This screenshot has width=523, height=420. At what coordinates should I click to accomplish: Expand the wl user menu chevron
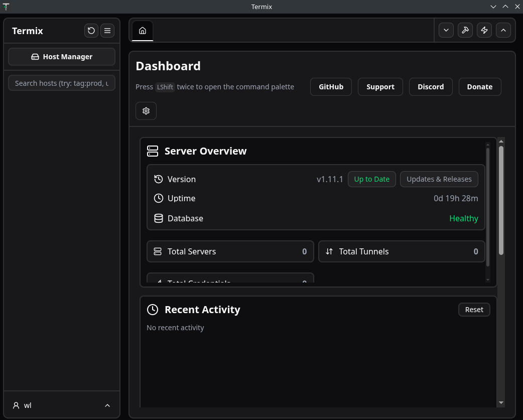pos(107,405)
